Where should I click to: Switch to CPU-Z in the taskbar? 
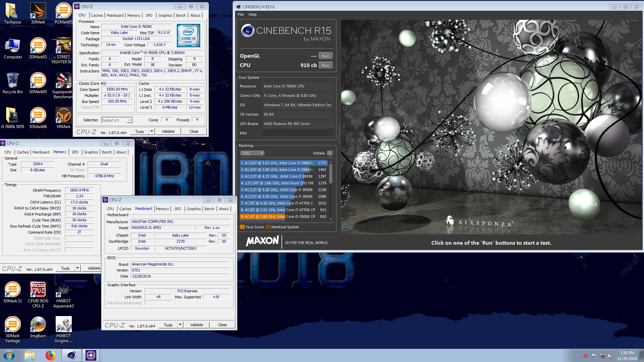pos(91,355)
